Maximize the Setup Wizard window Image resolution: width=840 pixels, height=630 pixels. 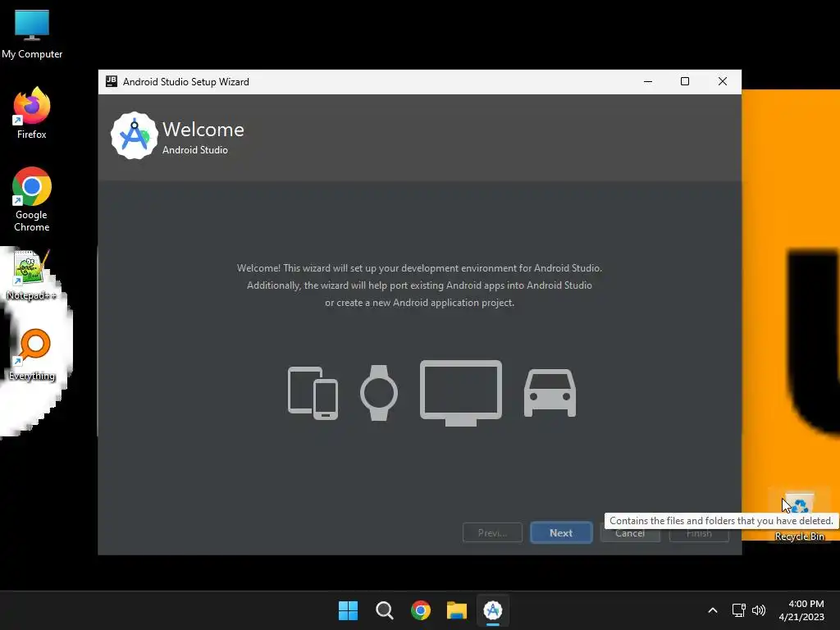[685, 81]
